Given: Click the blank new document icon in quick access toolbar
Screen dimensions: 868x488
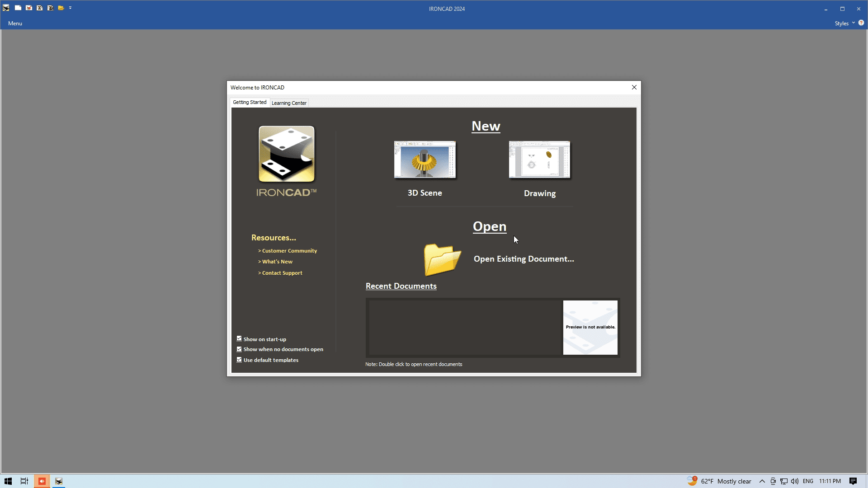Looking at the screenshot, I should [x=18, y=8].
